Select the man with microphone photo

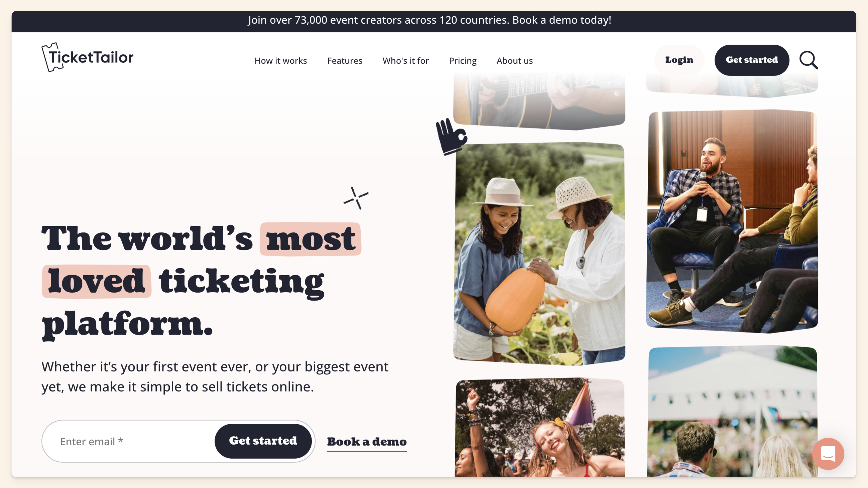(732, 221)
